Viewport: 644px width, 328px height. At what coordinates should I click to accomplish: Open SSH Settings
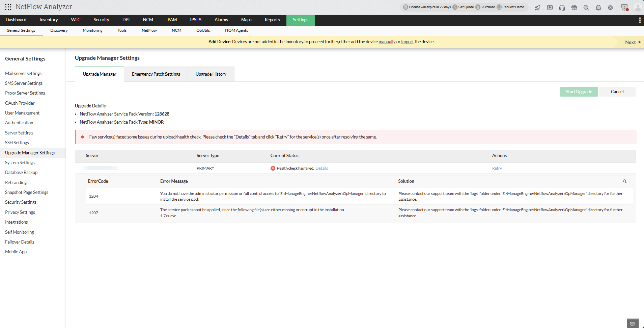tap(17, 143)
